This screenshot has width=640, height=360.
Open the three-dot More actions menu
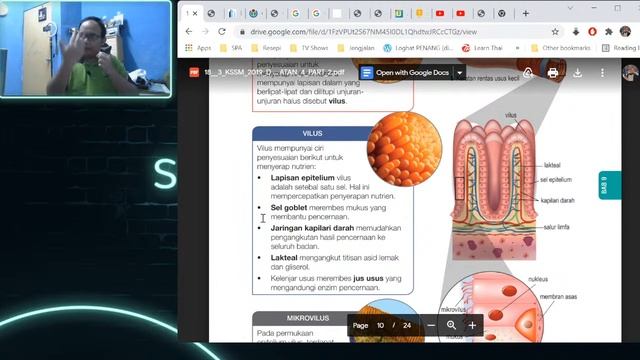(x=602, y=73)
